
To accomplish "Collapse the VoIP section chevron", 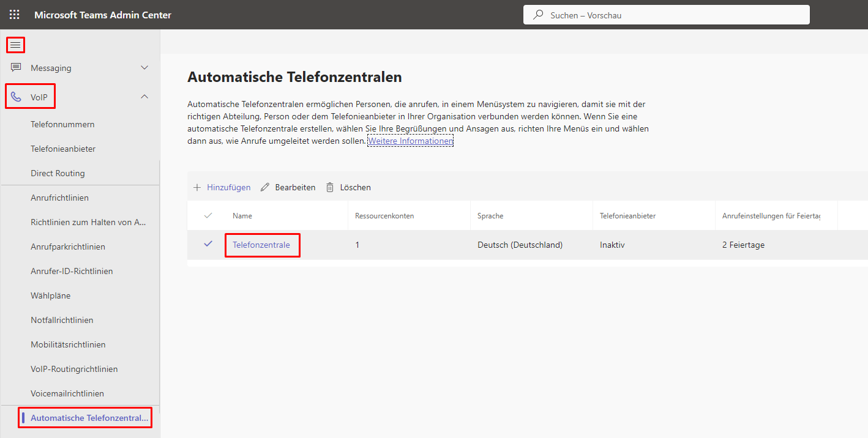I will pos(144,97).
